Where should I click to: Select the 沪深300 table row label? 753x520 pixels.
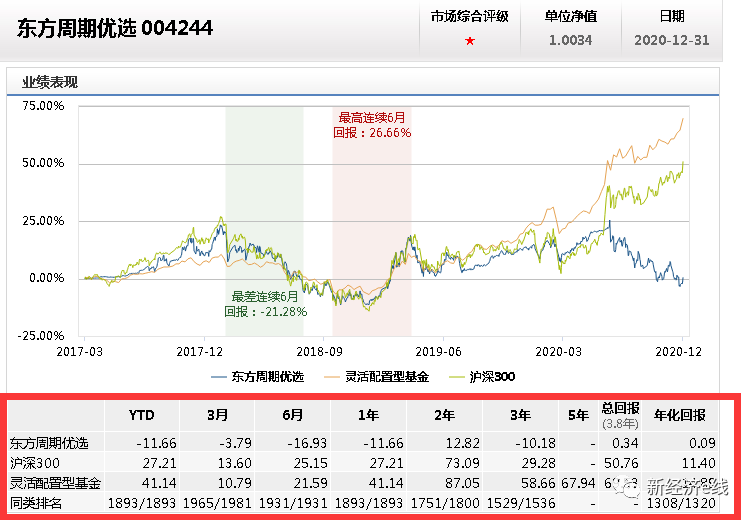tap(35, 463)
